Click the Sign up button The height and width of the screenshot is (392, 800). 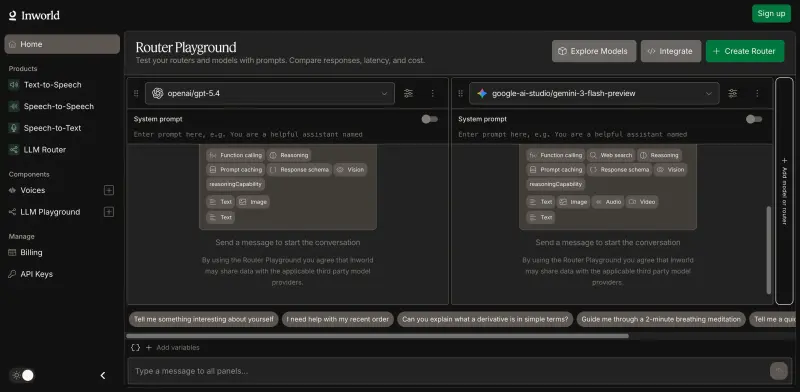pos(771,14)
